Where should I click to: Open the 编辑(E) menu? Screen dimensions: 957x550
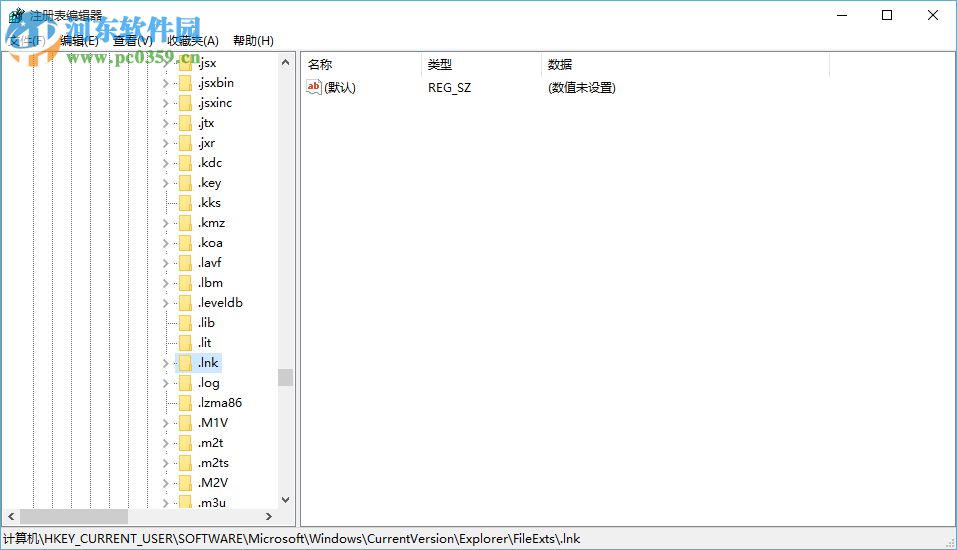pyautogui.click(x=79, y=41)
